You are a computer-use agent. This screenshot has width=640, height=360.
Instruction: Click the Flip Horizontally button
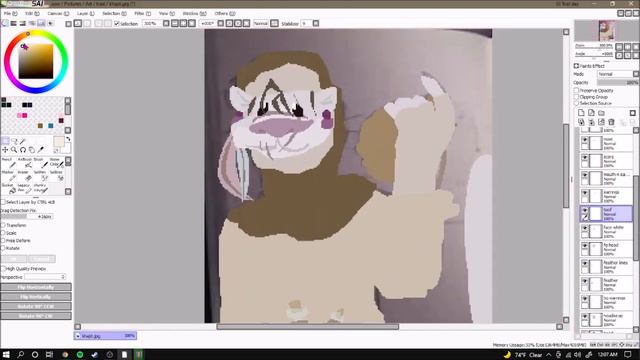click(x=36, y=287)
